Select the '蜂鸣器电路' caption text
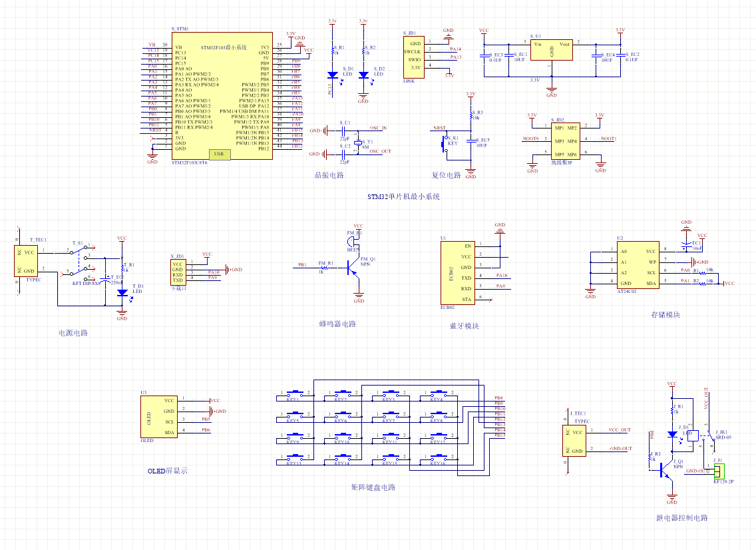Image resolution: width=756 pixels, height=550 pixels. pos(337,324)
